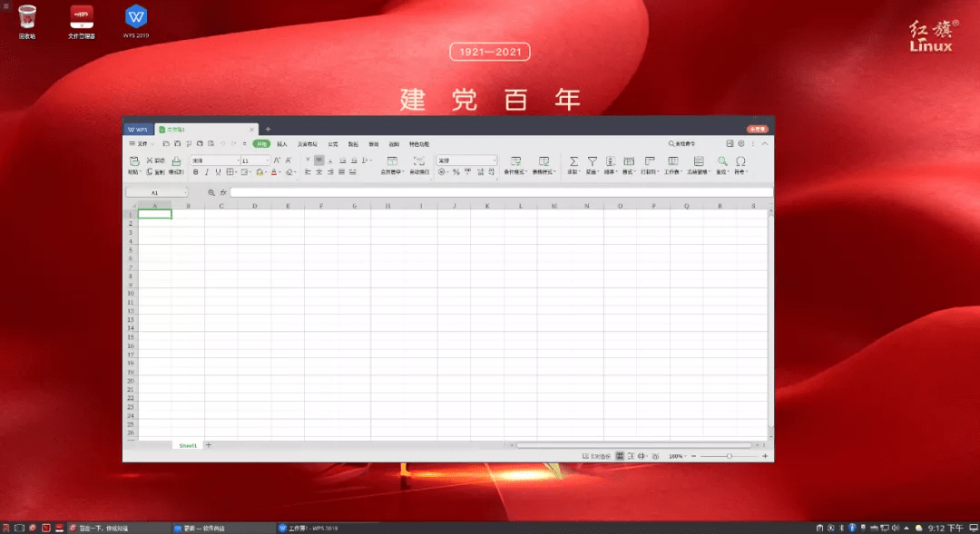Click the Filter funnel icon
The height and width of the screenshot is (534, 980).
pos(592,161)
